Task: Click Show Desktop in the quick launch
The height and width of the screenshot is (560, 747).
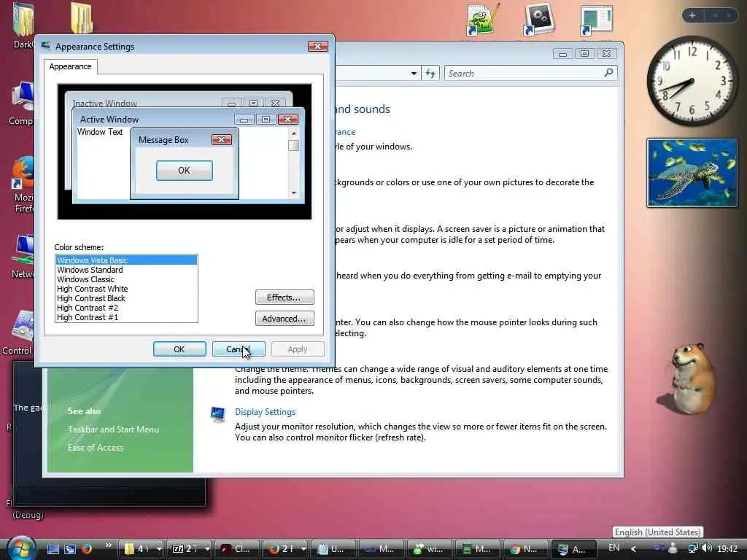Action: click(x=53, y=550)
